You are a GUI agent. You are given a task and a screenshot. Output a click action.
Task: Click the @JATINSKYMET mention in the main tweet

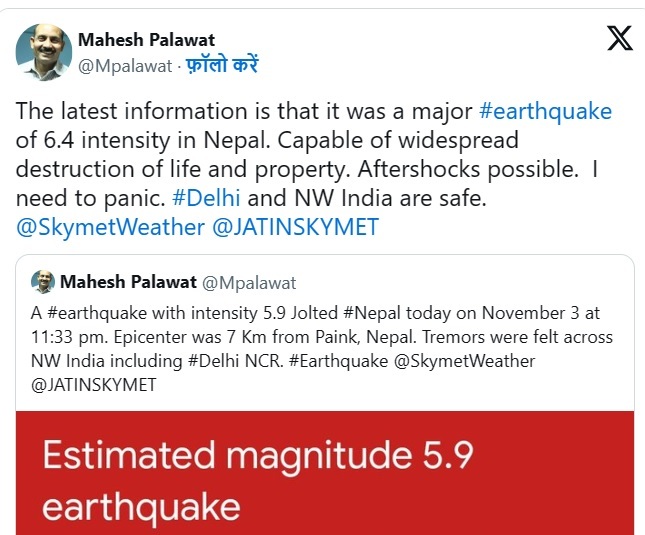click(296, 227)
